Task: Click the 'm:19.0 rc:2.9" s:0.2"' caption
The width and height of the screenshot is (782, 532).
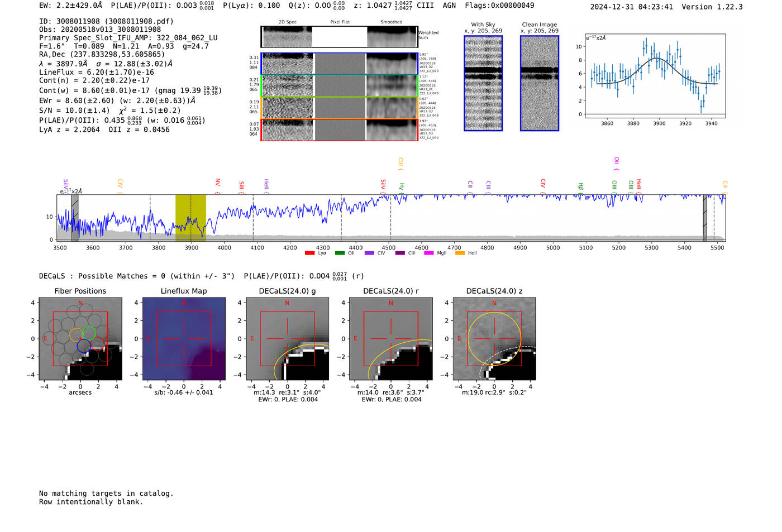Action: pos(494,392)
